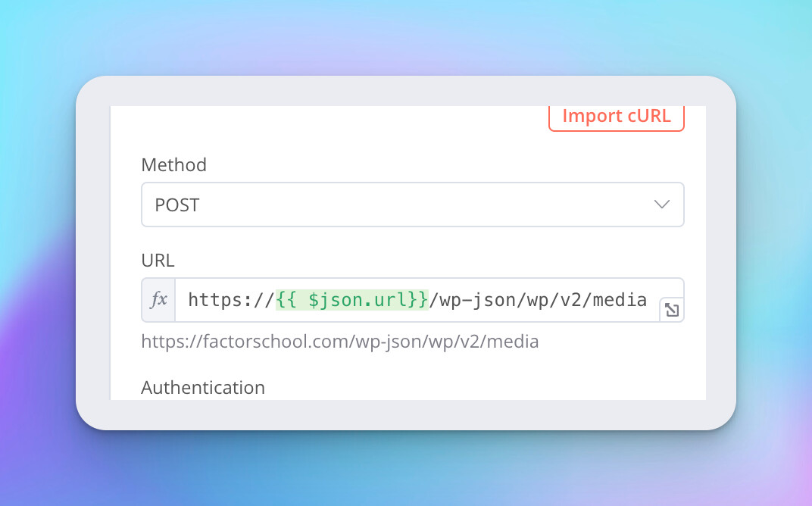Click the Import cURL button

point(616,117)
